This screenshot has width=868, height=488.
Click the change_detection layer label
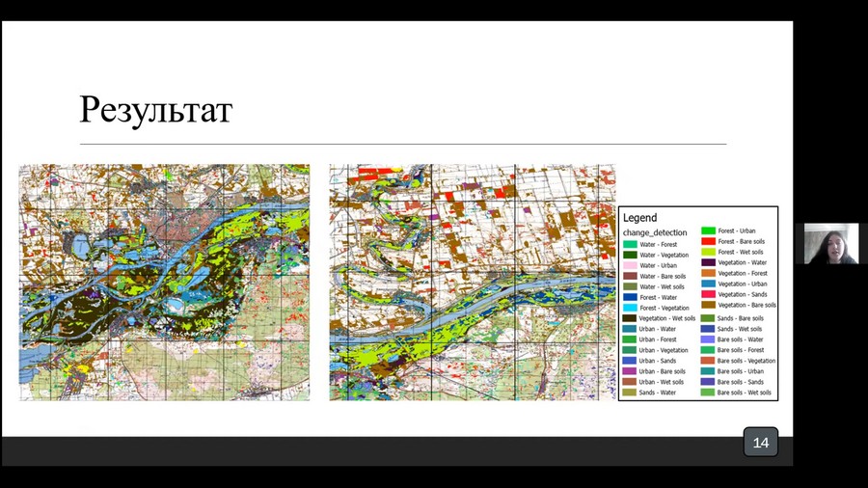click(x=656, y=231)
